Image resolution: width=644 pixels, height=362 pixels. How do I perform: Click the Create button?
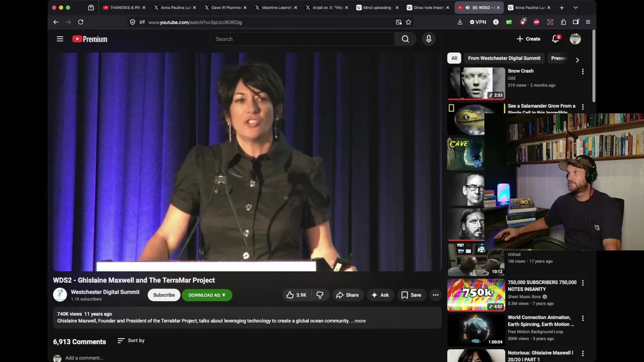click(528, 39)
